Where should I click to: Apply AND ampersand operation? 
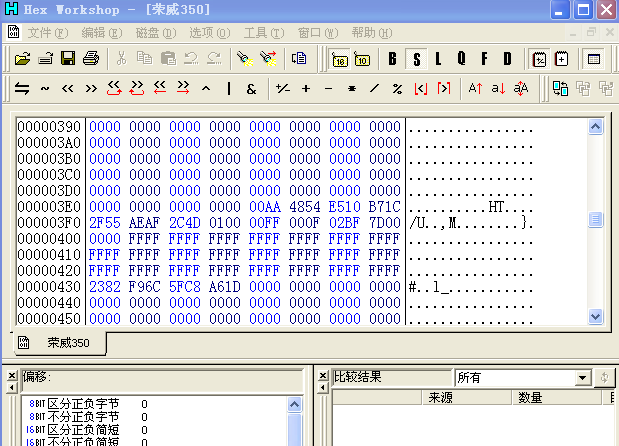[251, 89]
